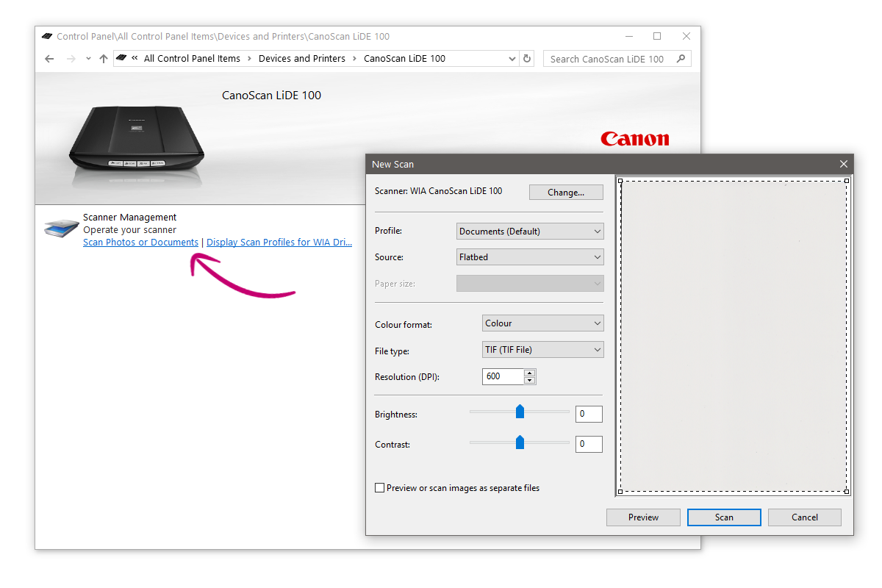Select Devices and Printers breadcrumb
The image size is (882, 588).
coord(302,59)
